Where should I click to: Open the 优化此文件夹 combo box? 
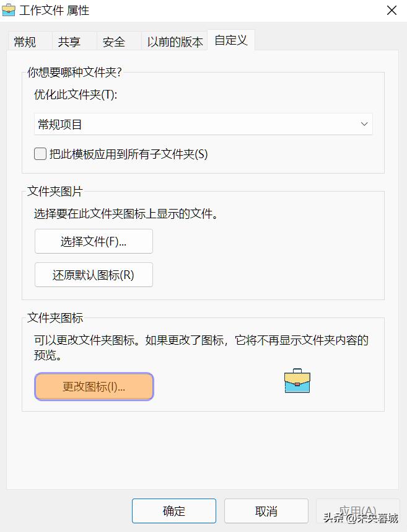coord(203,124)
